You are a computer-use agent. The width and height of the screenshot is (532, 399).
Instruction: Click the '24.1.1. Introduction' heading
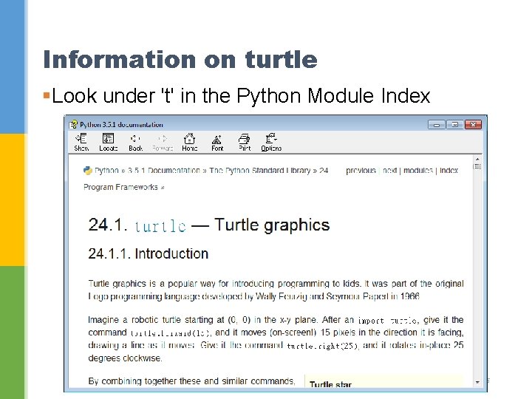(148, 253)
